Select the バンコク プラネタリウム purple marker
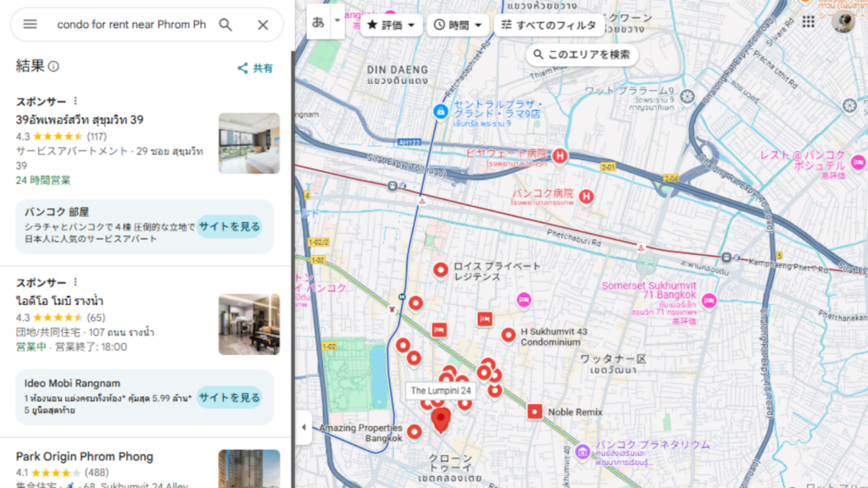 581,452
